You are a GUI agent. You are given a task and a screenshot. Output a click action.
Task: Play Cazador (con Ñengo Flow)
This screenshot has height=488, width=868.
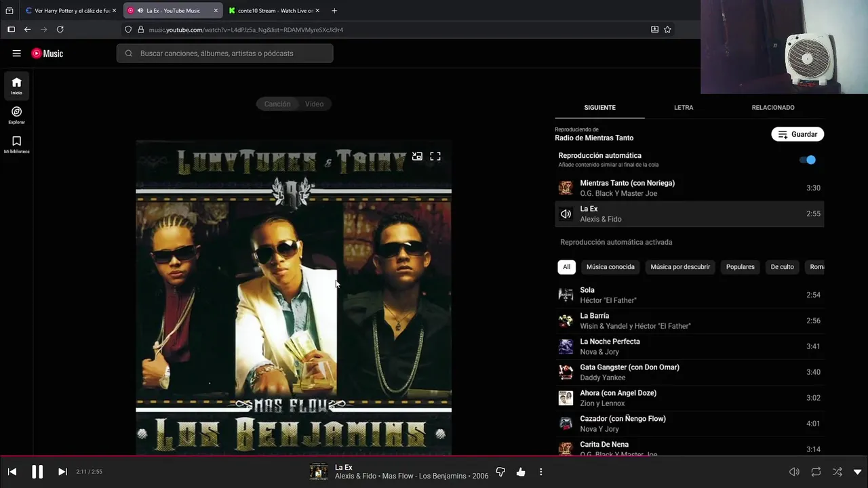[x=690, y=424]
